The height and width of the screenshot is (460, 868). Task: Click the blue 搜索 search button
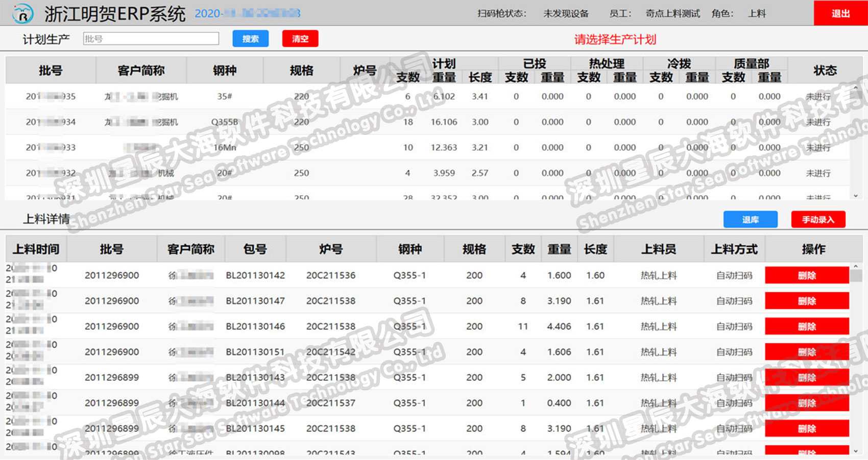251,39
